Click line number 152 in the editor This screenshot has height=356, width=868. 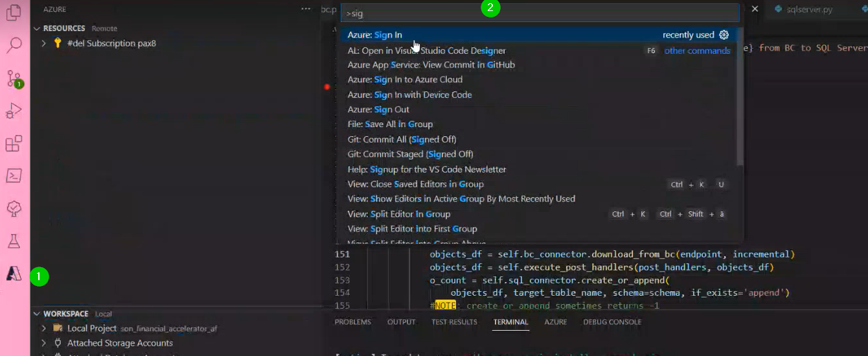click(342, 267)
